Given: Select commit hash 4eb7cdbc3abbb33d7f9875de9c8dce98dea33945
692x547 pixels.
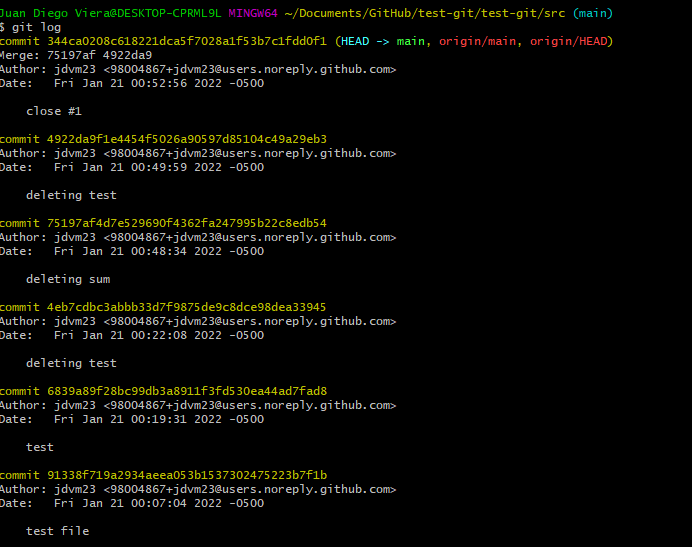Looking at the screenshot, I should [186, 307].
